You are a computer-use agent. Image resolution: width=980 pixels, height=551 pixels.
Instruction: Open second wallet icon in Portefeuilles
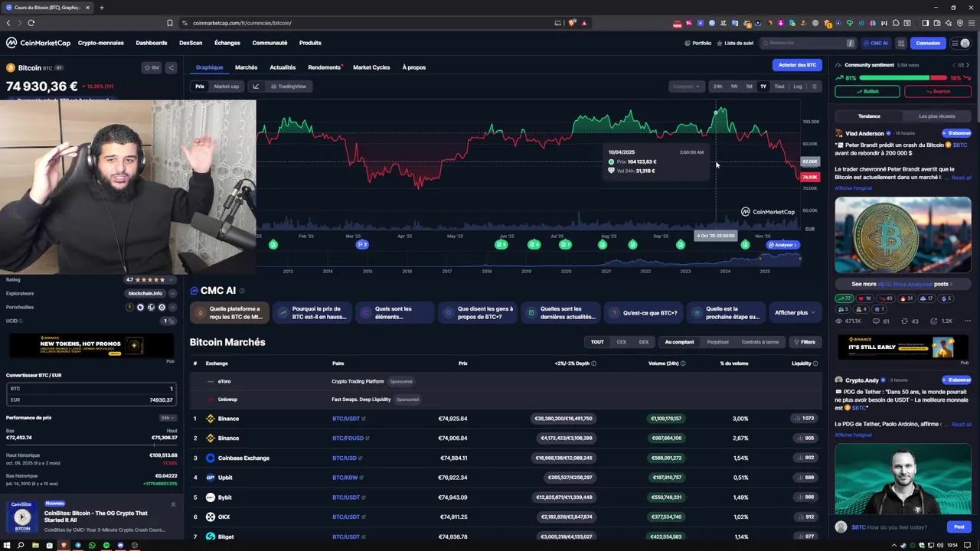tap(140, 307)
